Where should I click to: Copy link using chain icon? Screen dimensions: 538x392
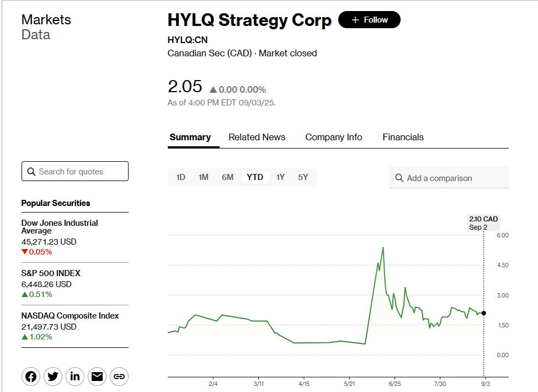coord(119,377)
